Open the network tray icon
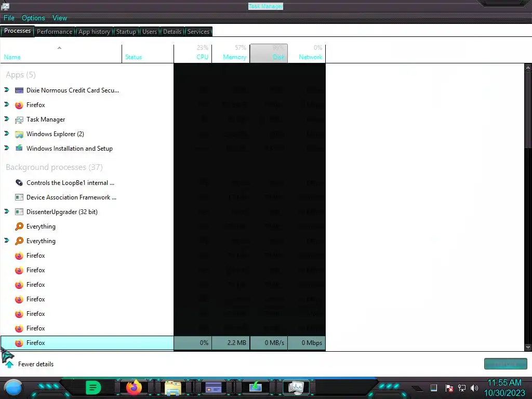This screenshot has height=399, width=532. point(462,388)
